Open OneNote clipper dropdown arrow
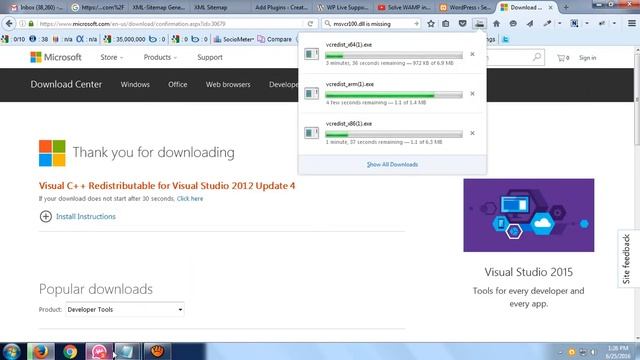Screen dimensions: 640x360 pos(587,24)
